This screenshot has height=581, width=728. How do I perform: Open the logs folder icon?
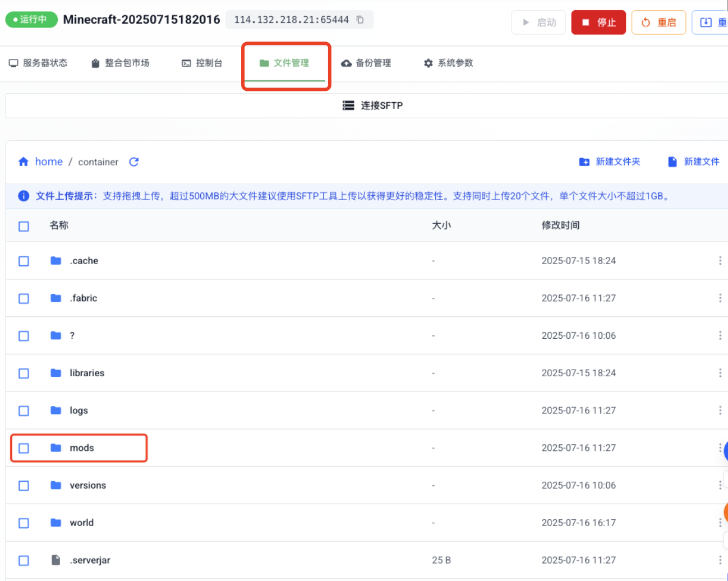tap(56, 411)
